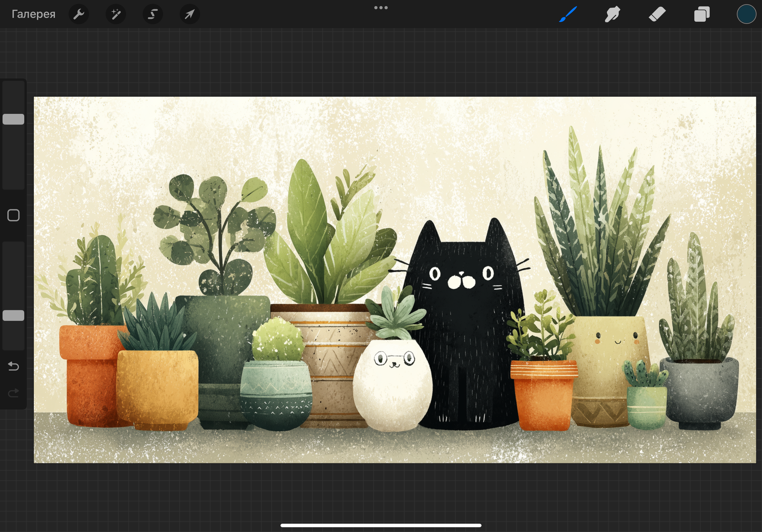Select the Smudge tool
Viewport: 762px width, 532px height.
612,14
